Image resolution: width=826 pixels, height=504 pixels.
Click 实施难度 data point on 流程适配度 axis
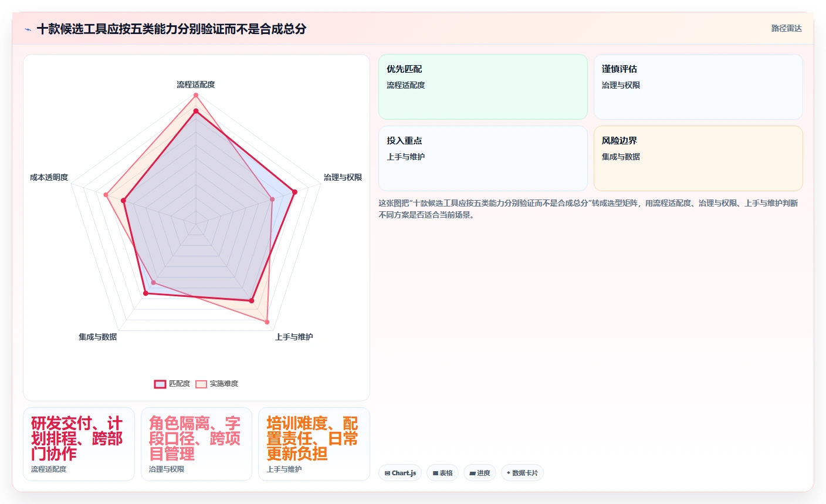[x=196, y=95]
